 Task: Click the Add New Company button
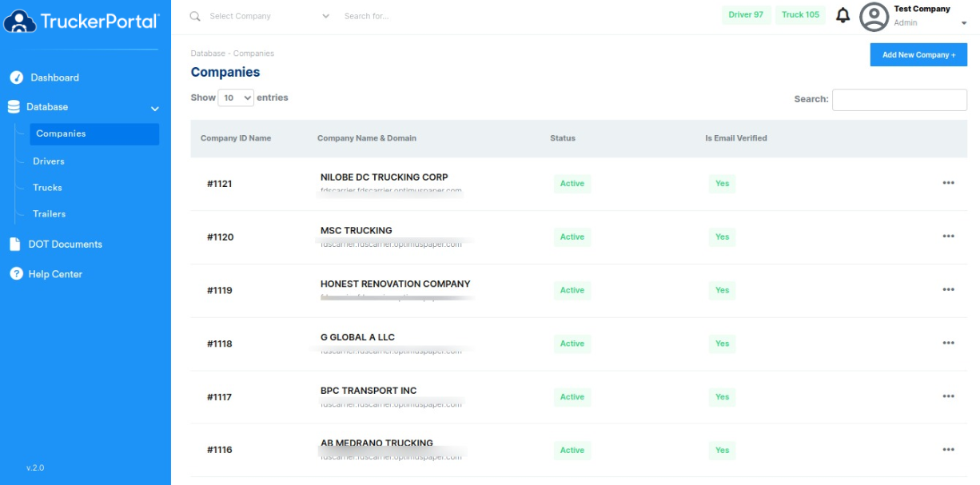click(x=918, y=55)
